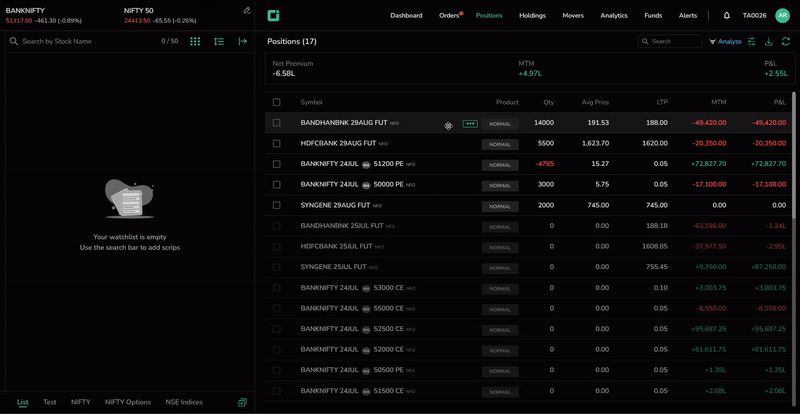
Task: Click the -4785 quantity cell
Action: point(544,164)
